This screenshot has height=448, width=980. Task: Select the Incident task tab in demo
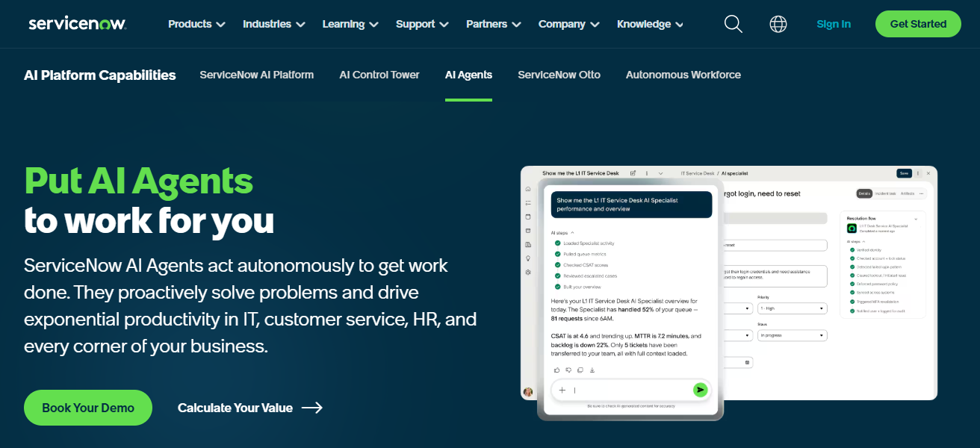885,193
